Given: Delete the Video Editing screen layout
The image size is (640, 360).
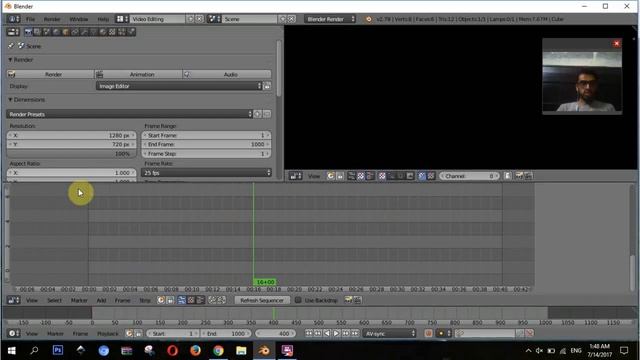Looking at the screenshot, I should (199, 19).
